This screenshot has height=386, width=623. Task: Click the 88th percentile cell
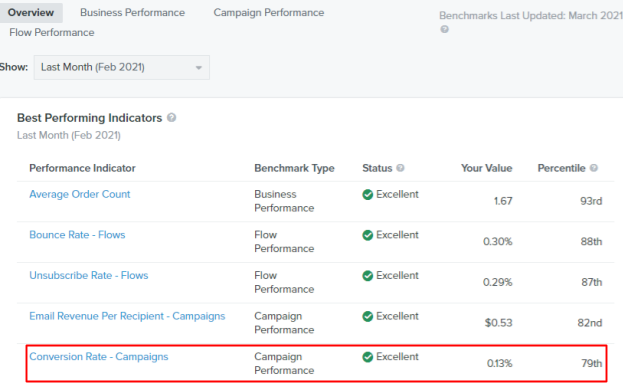[591, 241]
